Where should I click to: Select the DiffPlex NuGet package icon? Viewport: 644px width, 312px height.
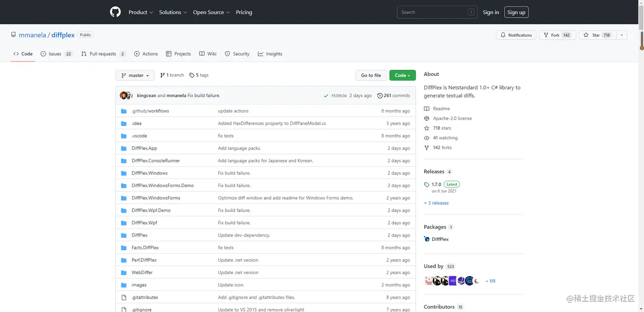coord(427,239)
